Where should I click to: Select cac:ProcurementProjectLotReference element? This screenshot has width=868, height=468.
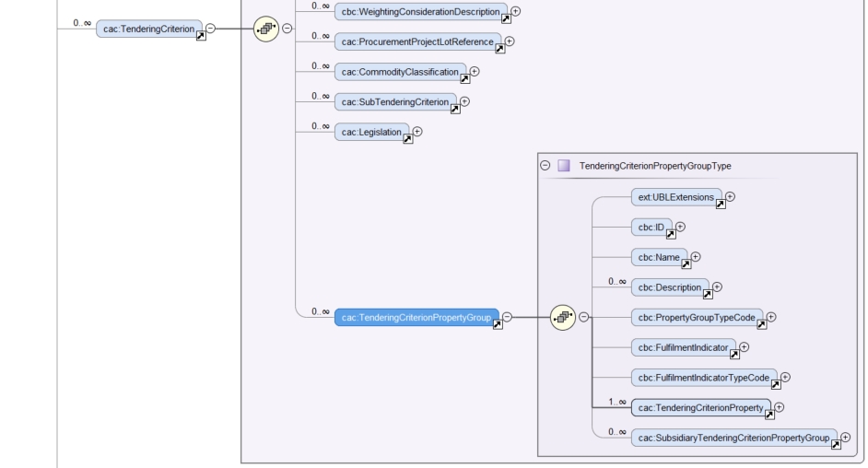(x=417, y=41)
